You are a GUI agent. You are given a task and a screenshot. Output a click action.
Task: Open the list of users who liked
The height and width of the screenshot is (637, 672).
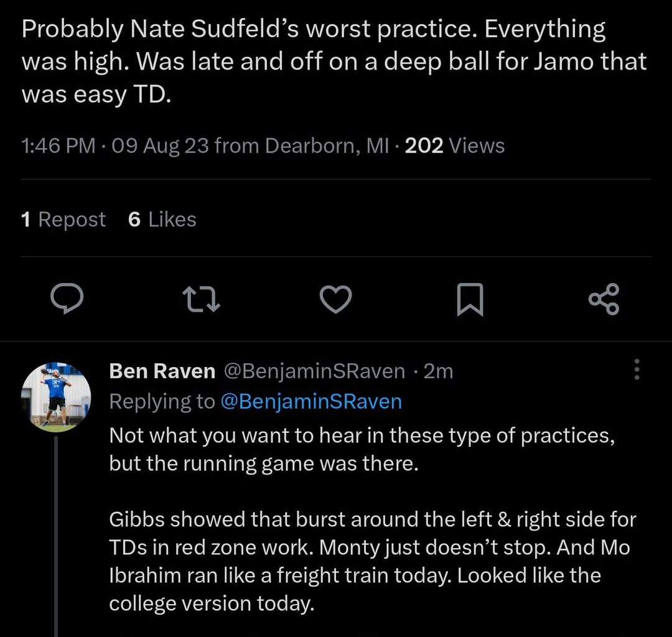pos(161,219)
